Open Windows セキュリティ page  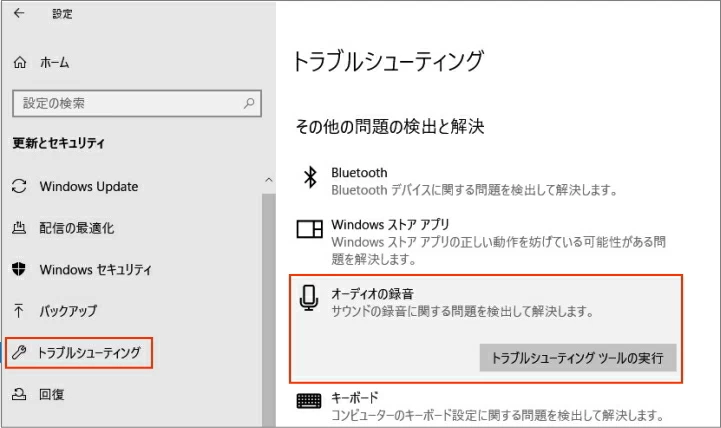coord(95,269)
